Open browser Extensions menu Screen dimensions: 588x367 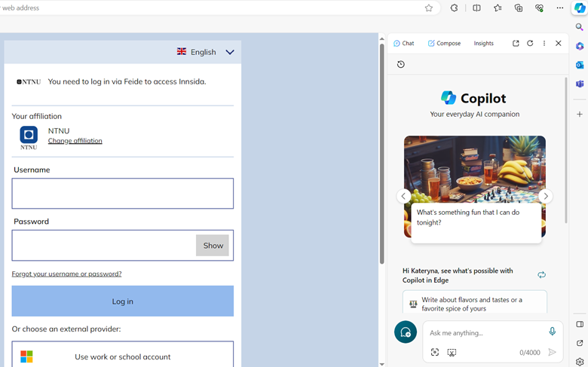[454, 8]
